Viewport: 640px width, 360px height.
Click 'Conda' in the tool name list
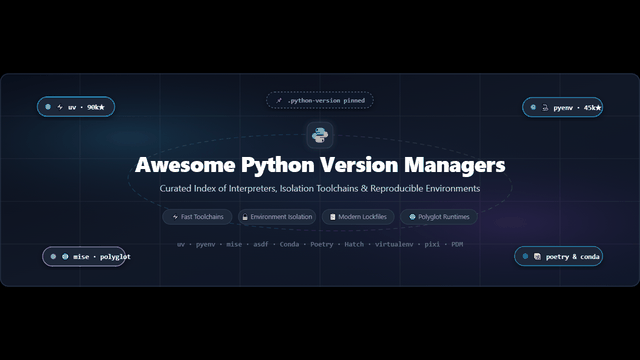pos(289,244)
